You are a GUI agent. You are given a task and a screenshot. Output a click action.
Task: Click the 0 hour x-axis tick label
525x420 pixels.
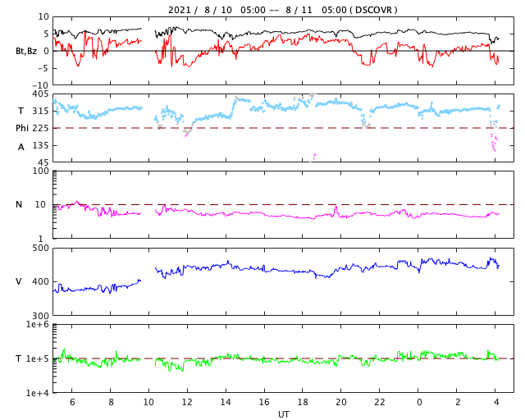[x=418, y=403]
